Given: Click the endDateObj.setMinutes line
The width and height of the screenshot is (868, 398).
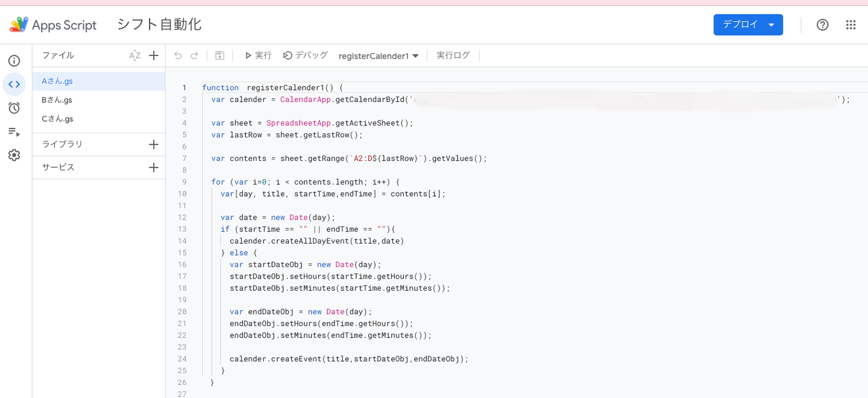Looking at the screenshot, I should (330, 335).
